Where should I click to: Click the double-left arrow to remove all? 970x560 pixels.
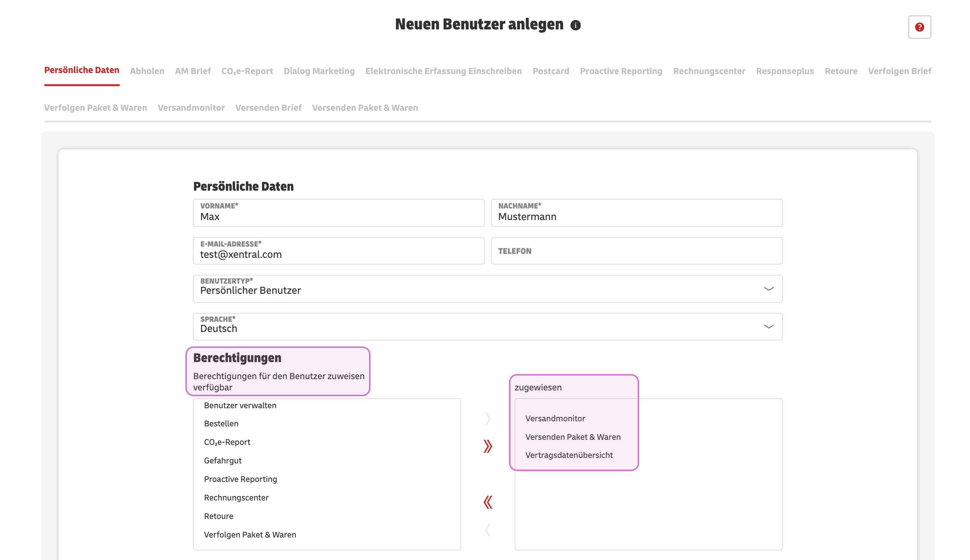pos(488,502)
